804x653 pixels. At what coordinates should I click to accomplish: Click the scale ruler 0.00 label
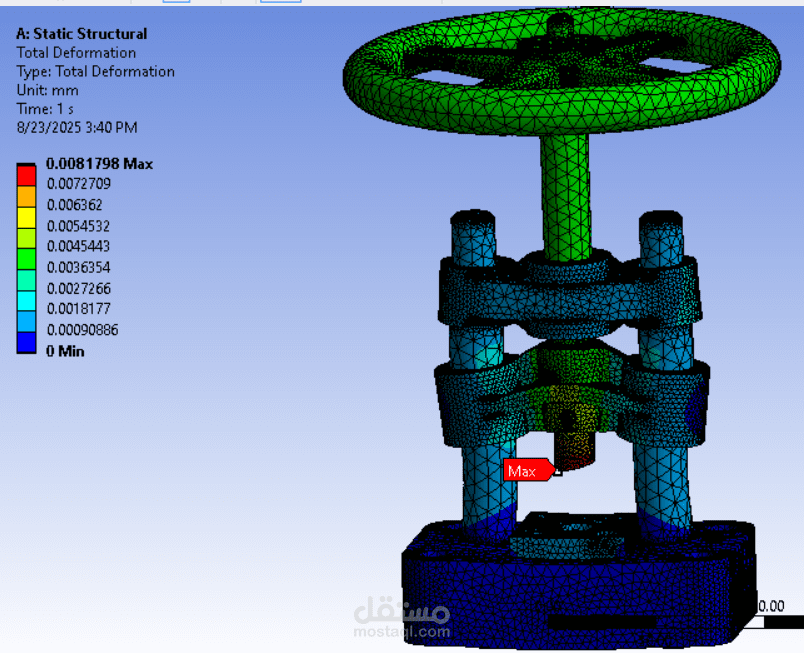click(771, 606)
